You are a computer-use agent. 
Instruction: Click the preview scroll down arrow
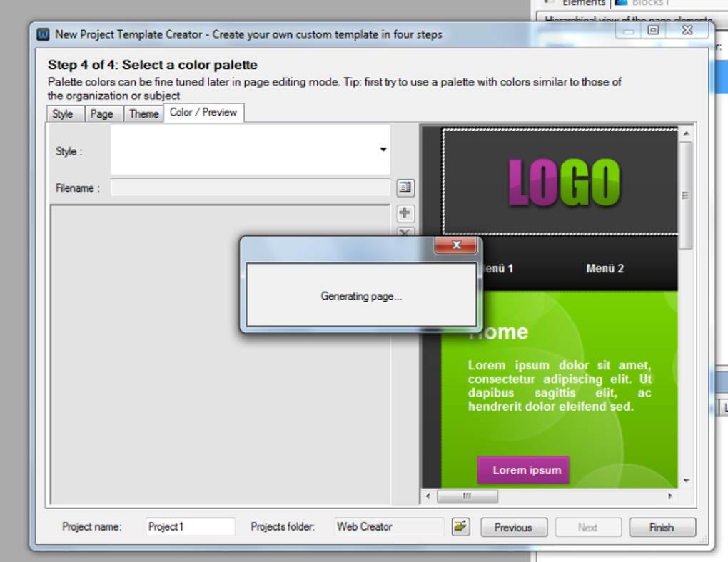pos(686,481)
